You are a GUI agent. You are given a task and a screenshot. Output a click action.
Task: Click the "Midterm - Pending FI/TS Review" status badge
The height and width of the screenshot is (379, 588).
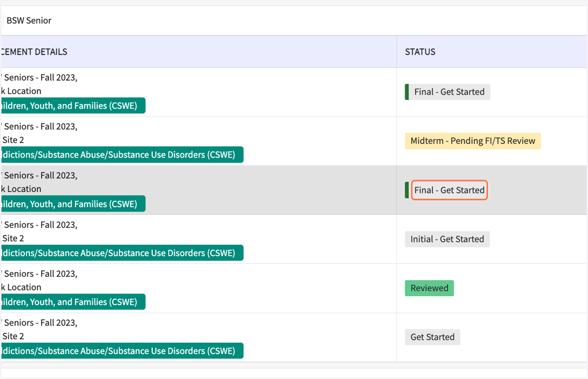[x=473, y=141]
